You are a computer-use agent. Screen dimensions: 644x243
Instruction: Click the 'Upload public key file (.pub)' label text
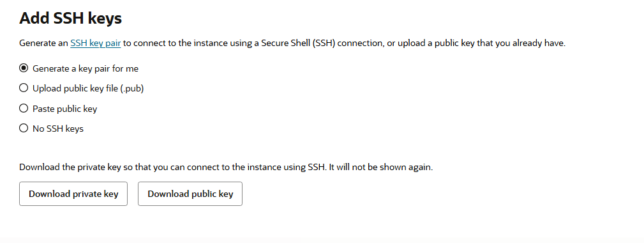coord(88,88)
